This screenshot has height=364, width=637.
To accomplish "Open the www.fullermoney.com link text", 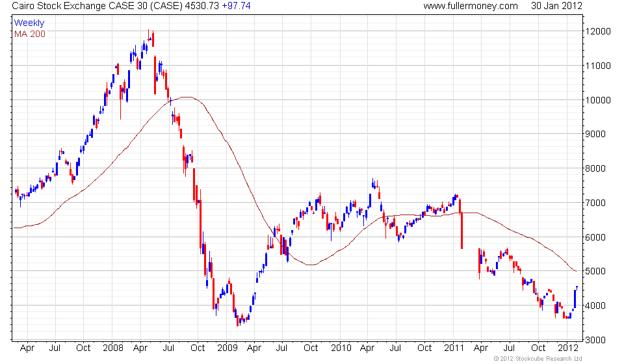I will click(x=471, y=6).
